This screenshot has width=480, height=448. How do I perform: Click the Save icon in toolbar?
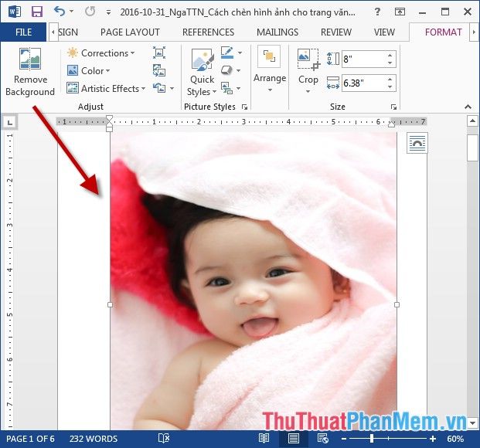click(37, 12)
